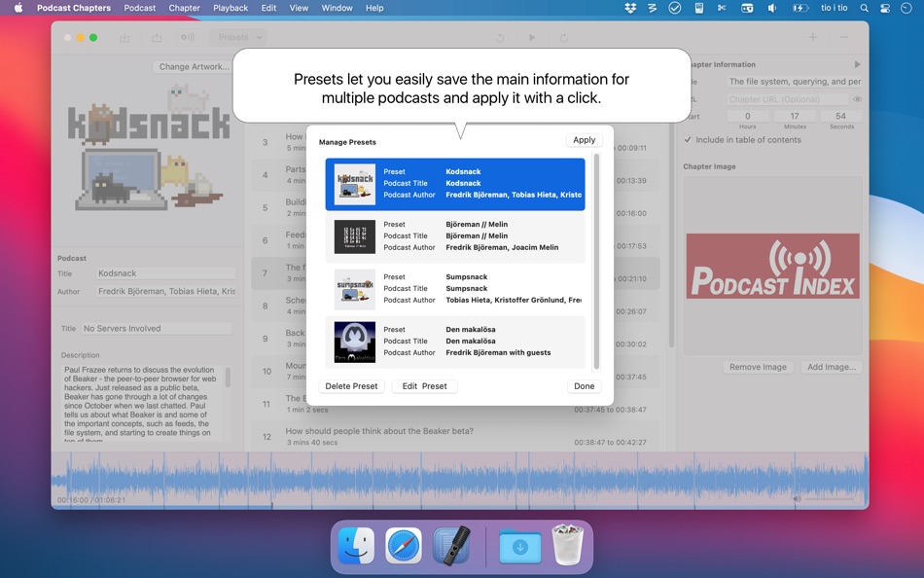Viewport: 924px width, 578px height.
Task: Click the Change Artwork... button
Action: point(194,66)
